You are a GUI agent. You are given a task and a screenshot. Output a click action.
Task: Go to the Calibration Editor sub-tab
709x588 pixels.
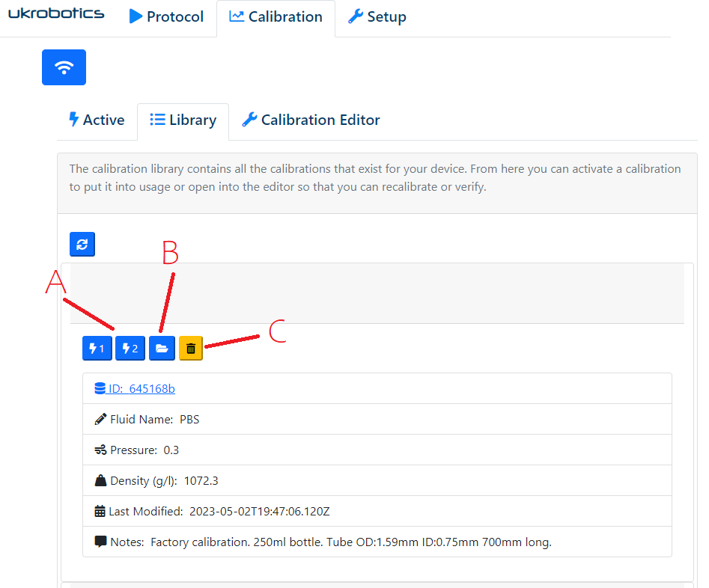311,120
